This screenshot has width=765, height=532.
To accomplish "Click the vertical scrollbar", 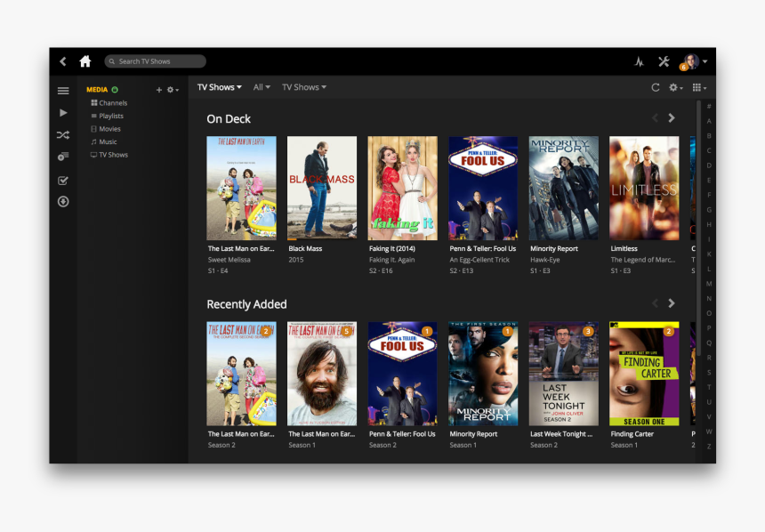I will [x=698, y=229].
